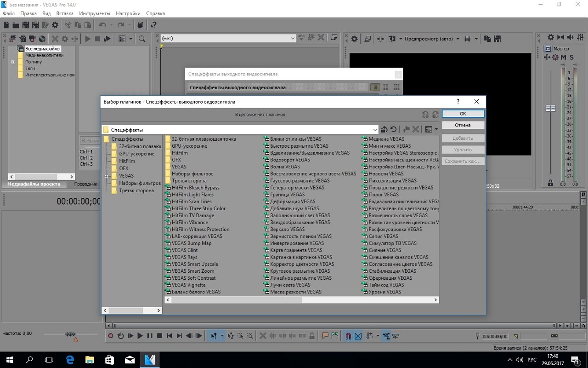The height and width of the screenshot is (368, 588).
Task: Click the Отмена button
Action: click(463, 125)
